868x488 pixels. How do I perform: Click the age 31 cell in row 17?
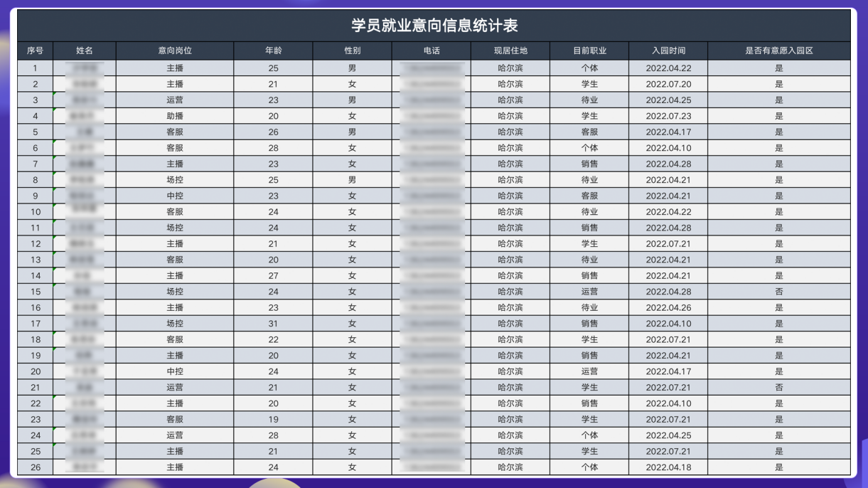[272, 324]
